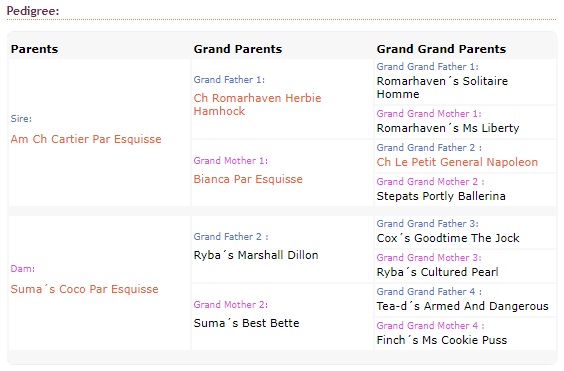Select Suma´s Best Bette entry
564x371 pixels.
(246, 323)
